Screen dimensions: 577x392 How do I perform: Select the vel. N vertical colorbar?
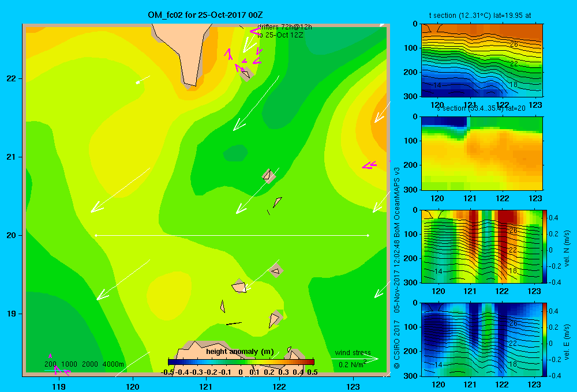[x=545, y=246]
